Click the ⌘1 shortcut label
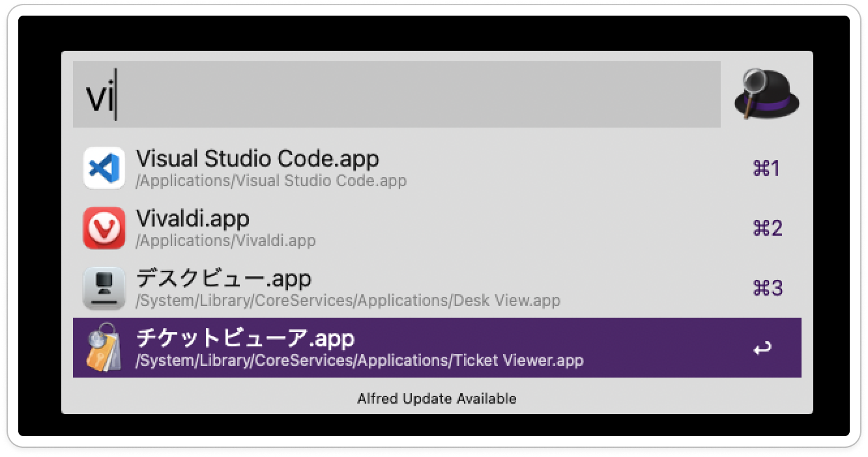868x457 pixels. coord(767,169)
